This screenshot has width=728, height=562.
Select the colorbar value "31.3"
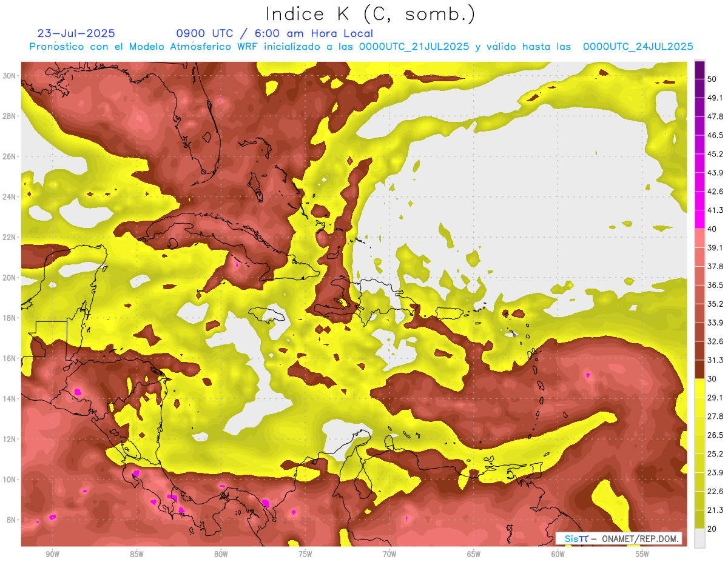[715, 360]
